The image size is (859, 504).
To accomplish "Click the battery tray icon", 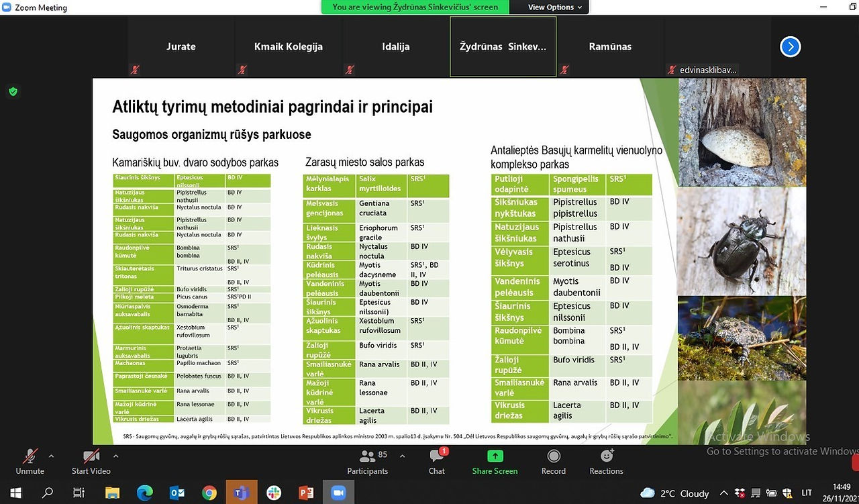I will (x=770, y=493).
